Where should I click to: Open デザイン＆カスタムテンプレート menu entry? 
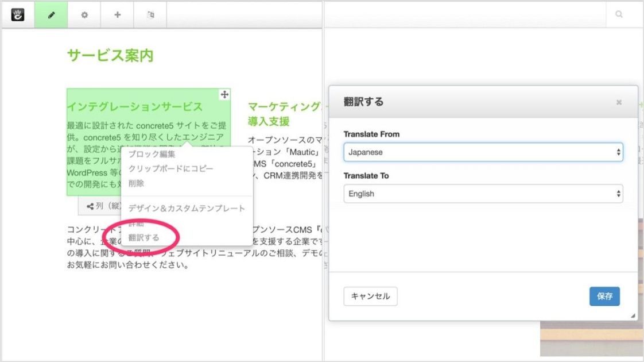(187, 208)
